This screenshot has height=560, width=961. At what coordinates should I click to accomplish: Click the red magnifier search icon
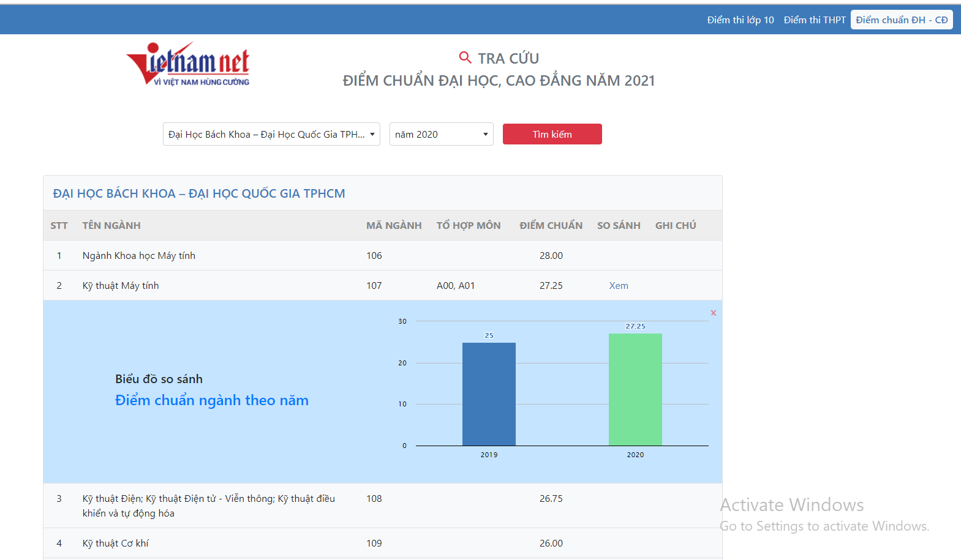tap(465, 58)
